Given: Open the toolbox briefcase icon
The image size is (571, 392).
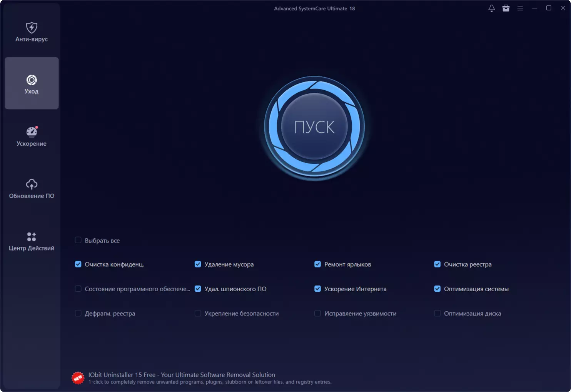Looking at the screenshot, I should (506, 8).
